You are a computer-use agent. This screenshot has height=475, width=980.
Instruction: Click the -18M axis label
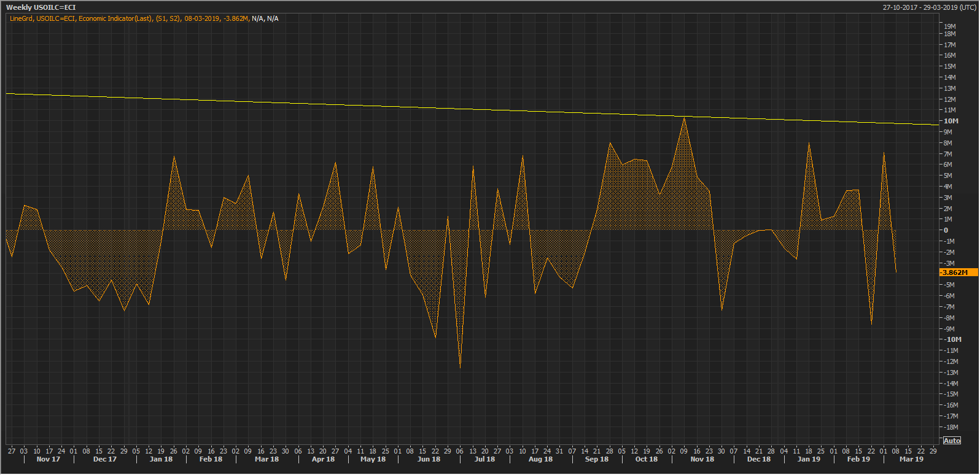tap(951, 427)
